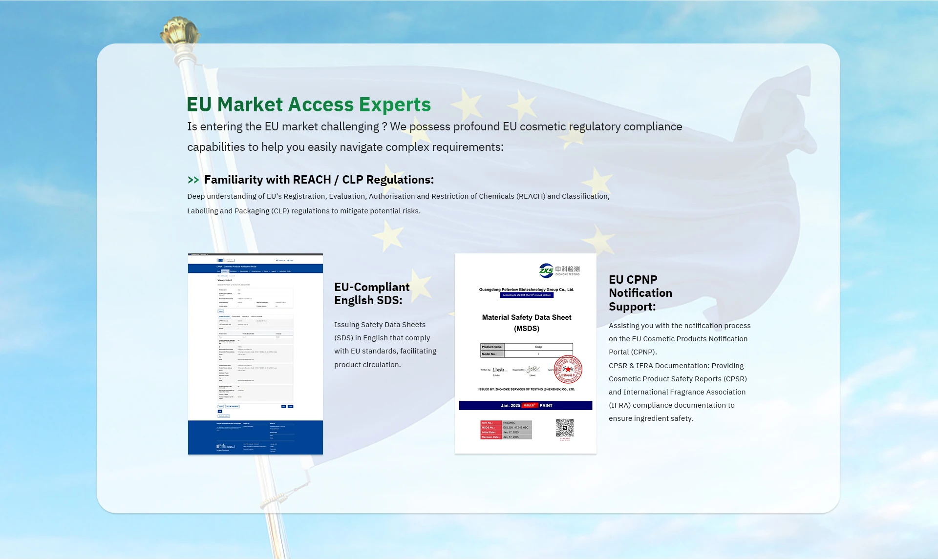Click the blue CPNP navigation bar in the screenshot

255,269
